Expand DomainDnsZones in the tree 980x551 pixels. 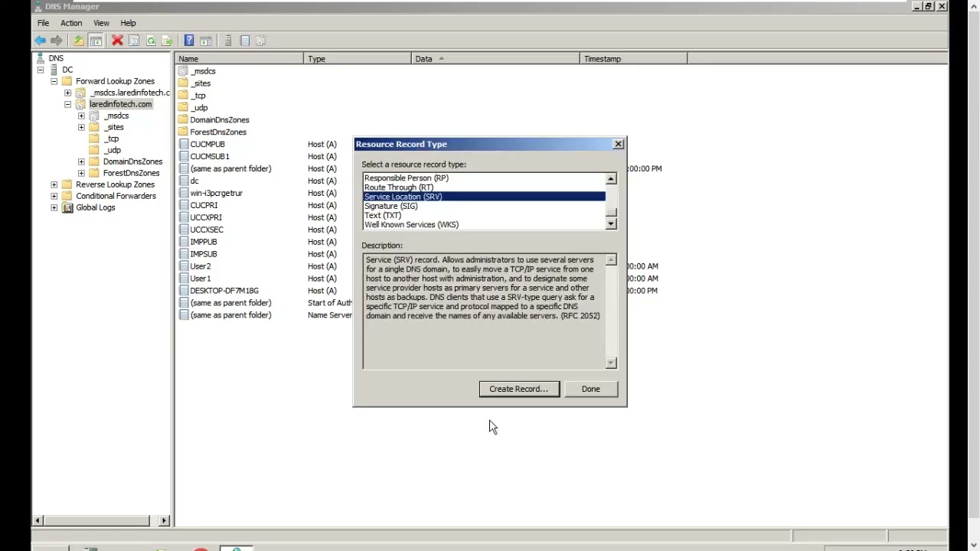tap(81, 161)
